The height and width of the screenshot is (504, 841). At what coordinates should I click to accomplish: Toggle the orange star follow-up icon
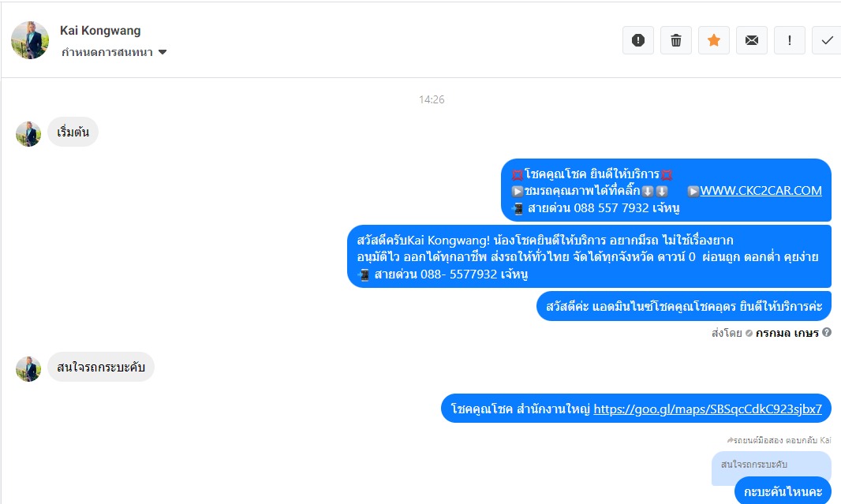pos(714,40)
